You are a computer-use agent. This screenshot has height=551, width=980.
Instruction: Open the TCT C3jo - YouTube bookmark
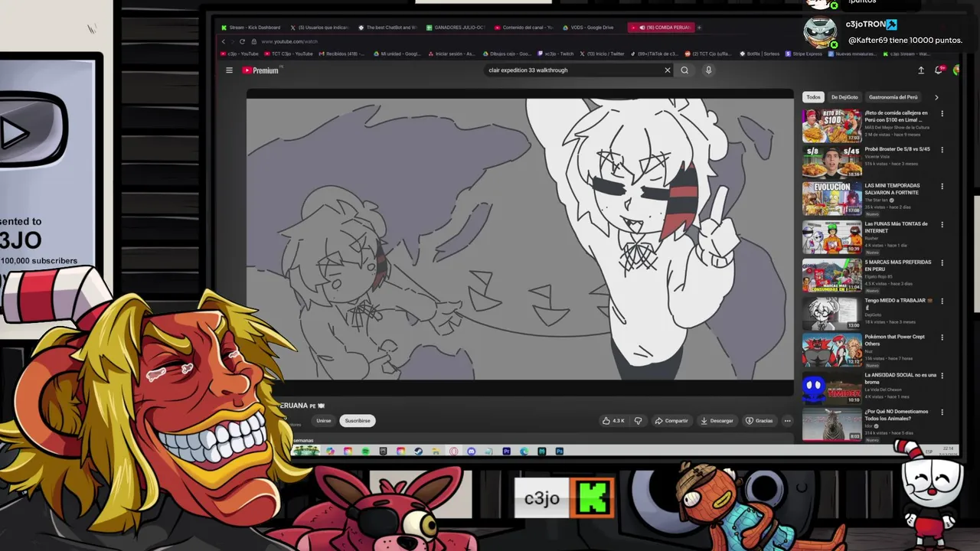[289, 54]
